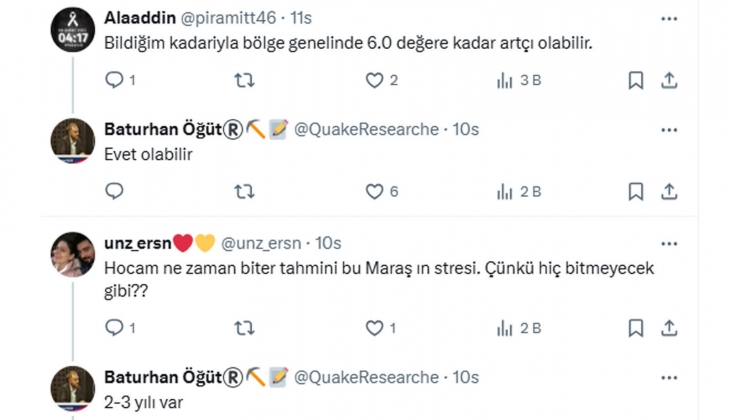Reply to Alaaddin's tweet
The image size is (730, 420).
coord(114,81)
